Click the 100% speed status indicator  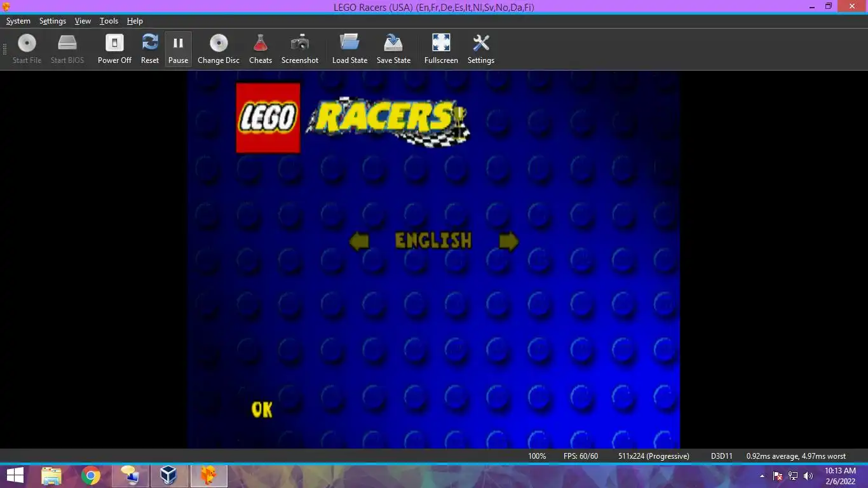537,456
